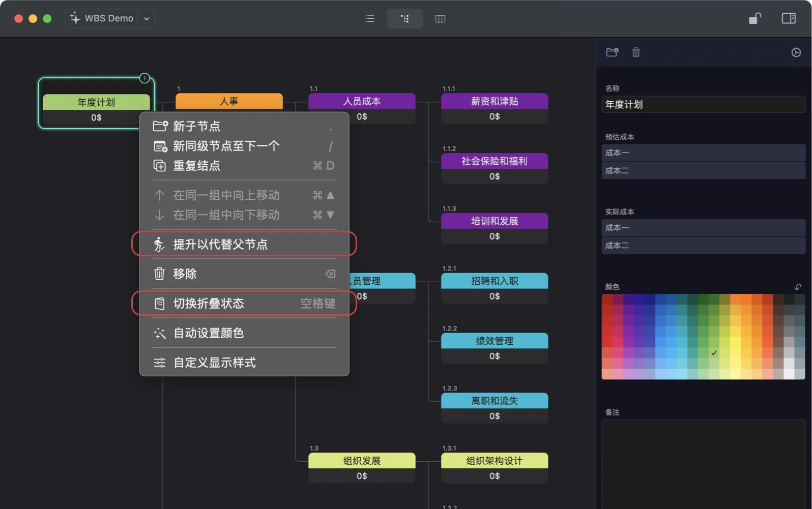Toggle the document lock icon
The width and height of the screenshot is (812, 509).
coord(755,18)
